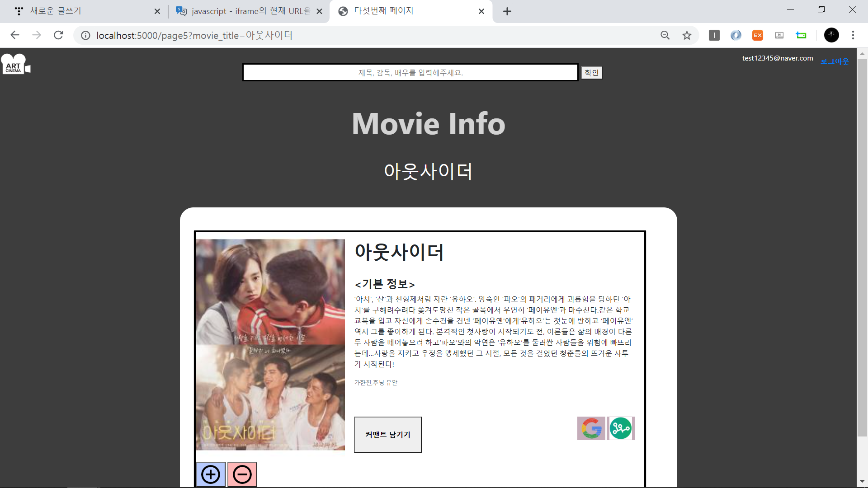Click the Art Cinema logo icon
The width and height of the screenshot is (868, 488).
(x=15, y=64)
